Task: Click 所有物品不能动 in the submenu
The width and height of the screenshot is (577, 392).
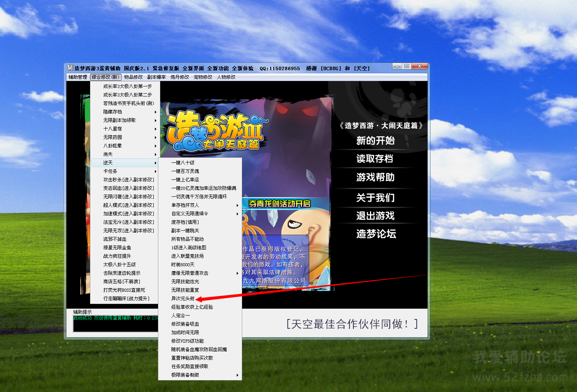Action: point(200,239)
